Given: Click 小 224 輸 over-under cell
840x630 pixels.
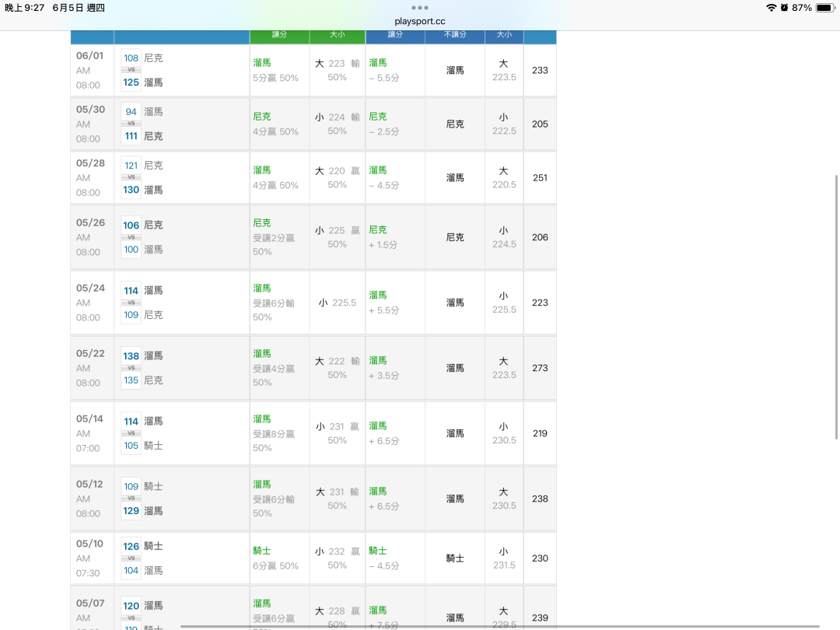Looking at the screenshot, I should (337, 124).
